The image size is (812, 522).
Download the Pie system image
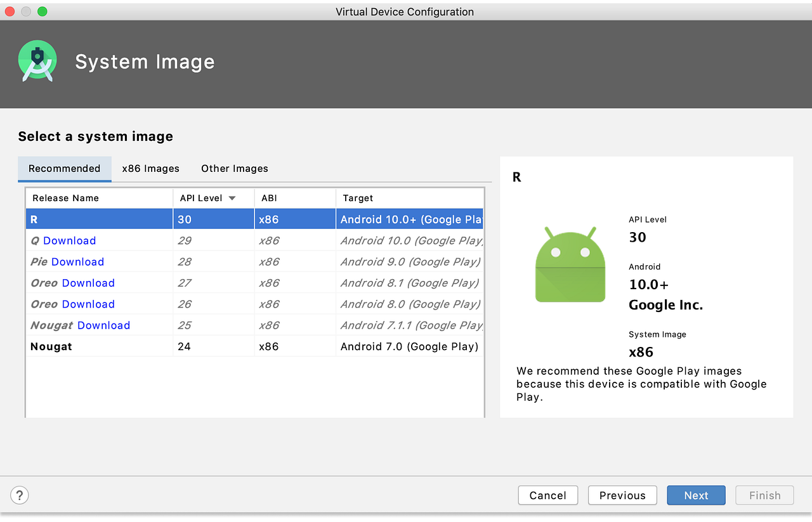point(77,262)
